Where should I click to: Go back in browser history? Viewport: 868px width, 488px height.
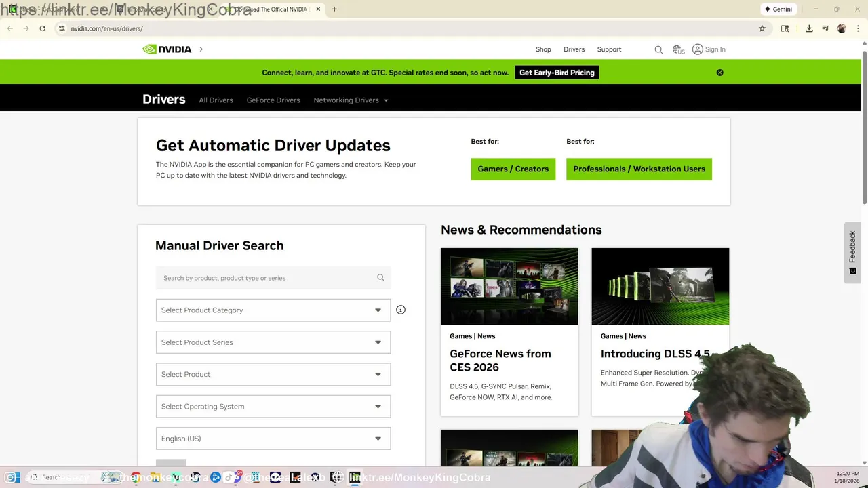pyautogui.click(x=10, y=28)
